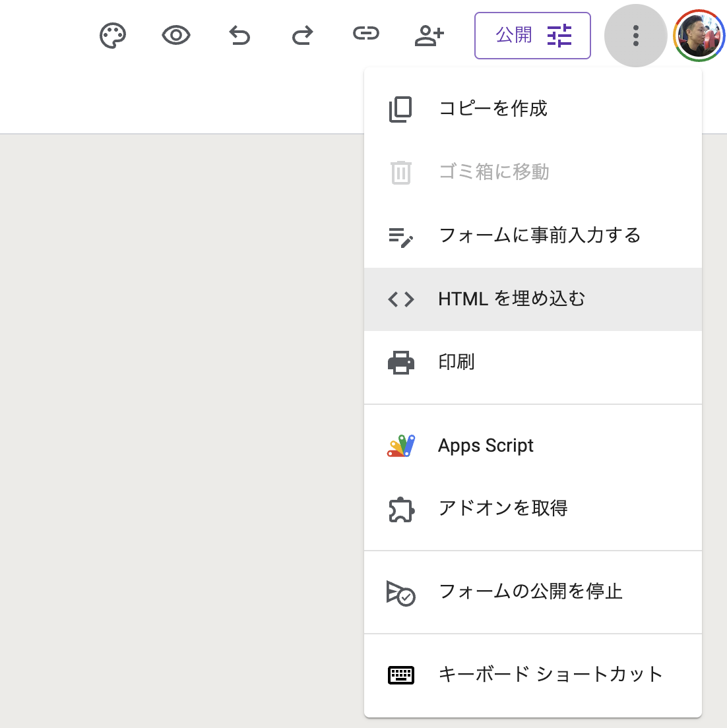The height and width of the screenshot is (728, 727).
Task: Preview the form with the eye icon
Action: (x=175, y=36)
